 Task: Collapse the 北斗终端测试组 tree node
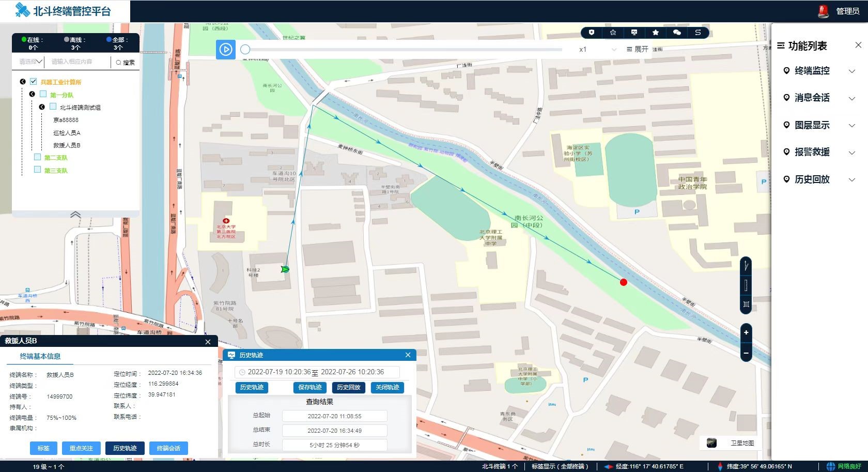point(42,107)
